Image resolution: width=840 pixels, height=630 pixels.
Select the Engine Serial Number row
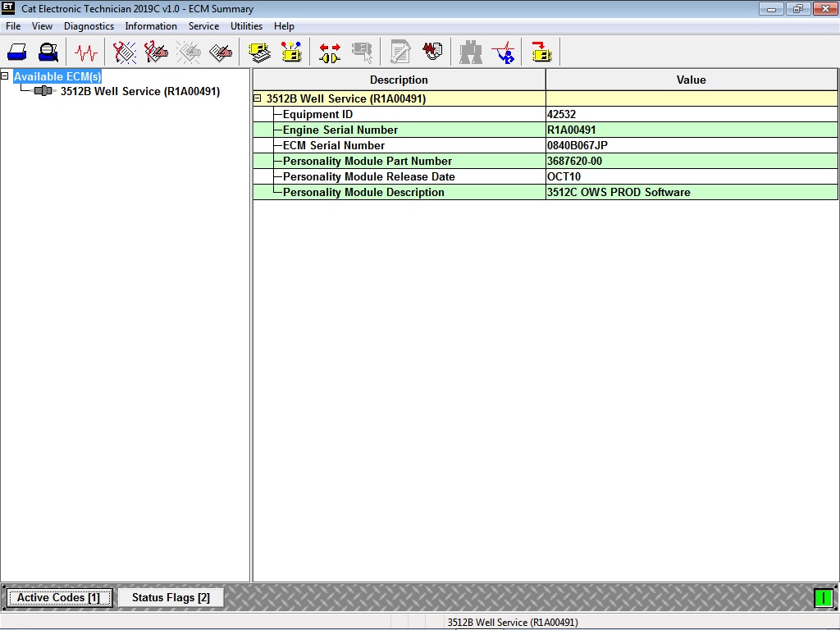pos(546,130)
